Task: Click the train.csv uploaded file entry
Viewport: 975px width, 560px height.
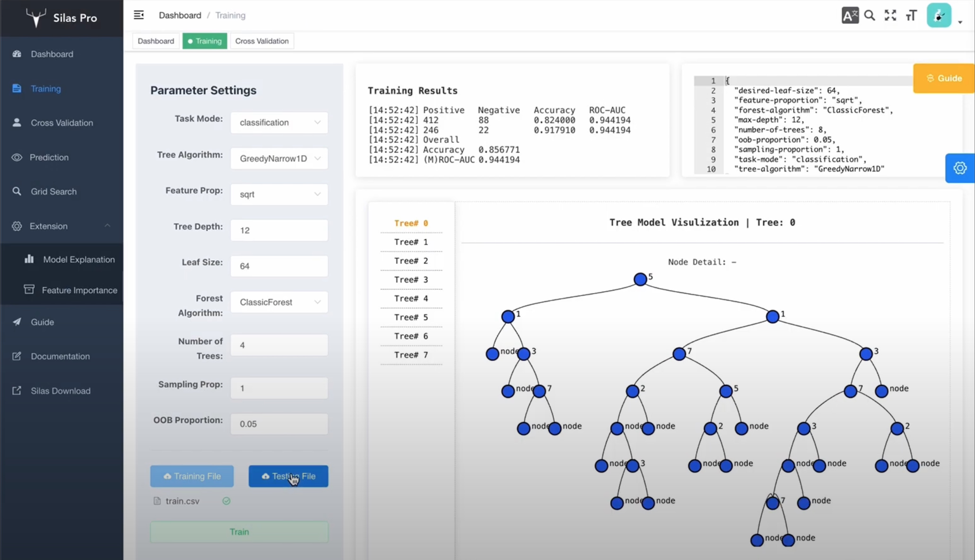Action: click(x=182, y=501)
